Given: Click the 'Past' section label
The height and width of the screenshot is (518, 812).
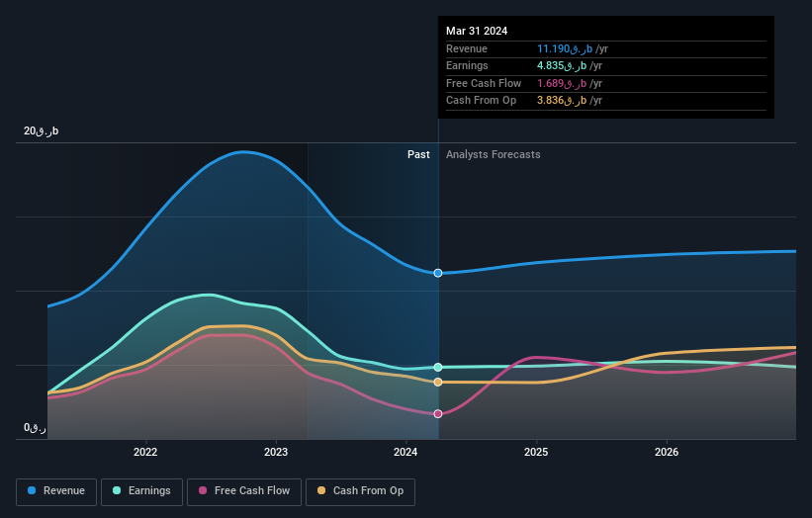Looking at the screenshot, I should point(418,154).
